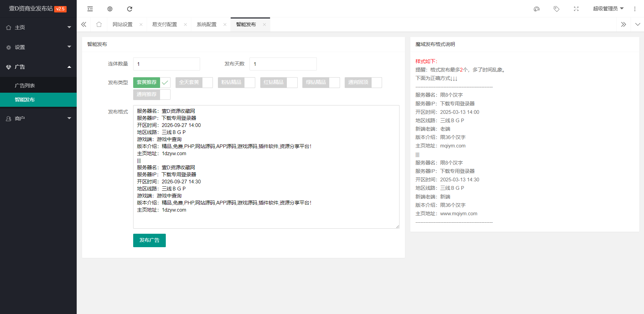Check the 通宵推荐 publish type
This screenshot has width=644, height=314.
[x=152, y=95]
